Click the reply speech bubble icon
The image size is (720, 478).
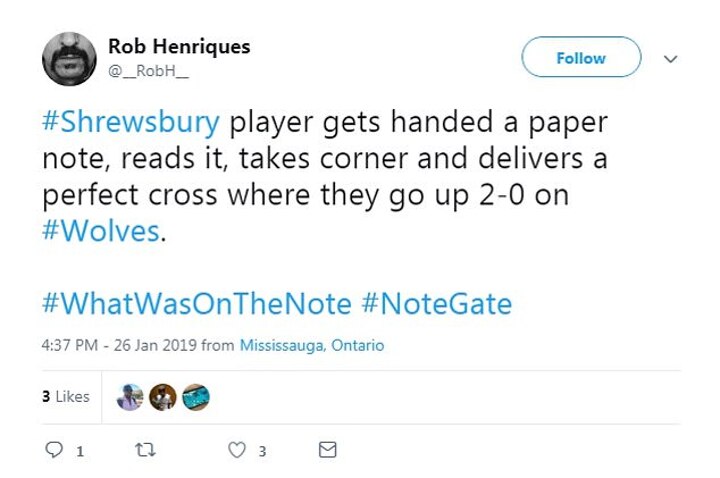click(54, 451)
